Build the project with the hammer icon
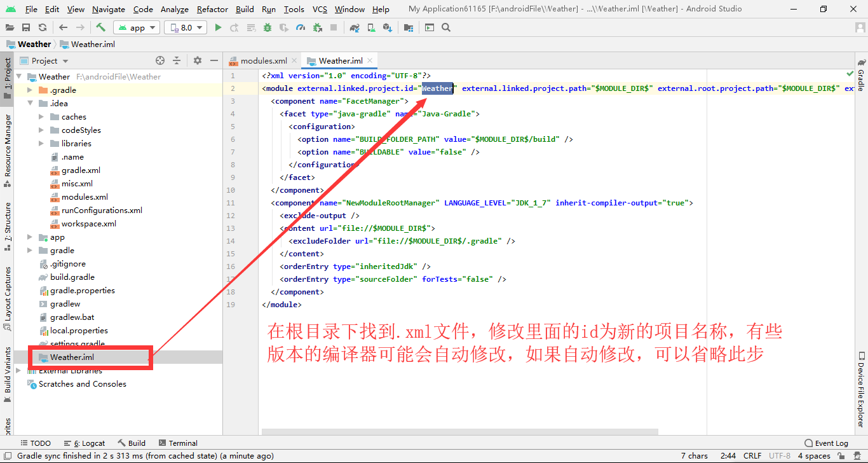 click(x=100, y=27)
